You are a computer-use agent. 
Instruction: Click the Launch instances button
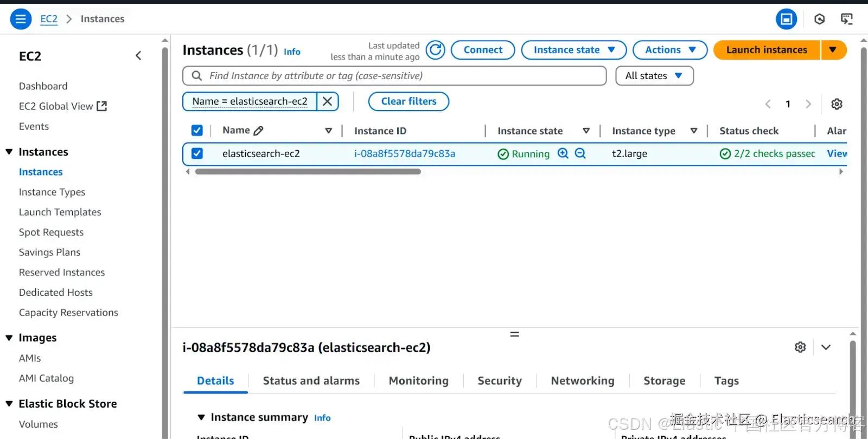767,50
